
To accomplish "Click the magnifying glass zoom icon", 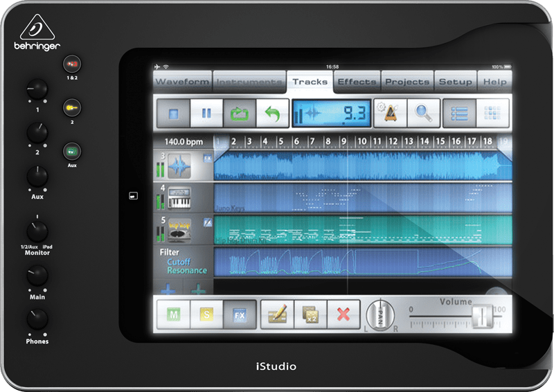I will click(423, 113).
